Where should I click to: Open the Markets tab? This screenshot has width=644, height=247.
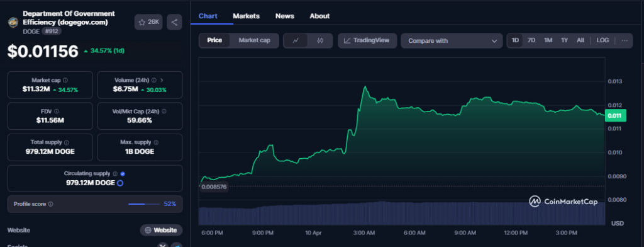tap(246, 16)
